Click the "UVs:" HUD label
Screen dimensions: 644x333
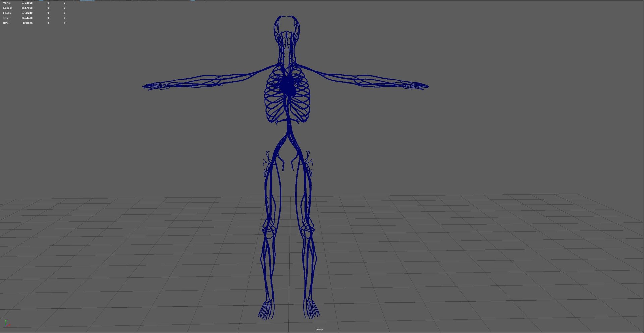click(x=6, y=23)
